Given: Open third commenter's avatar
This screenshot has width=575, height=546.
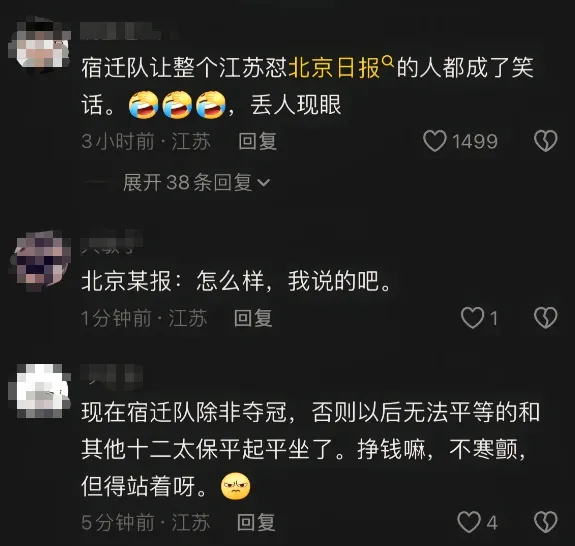Looking at the screenshot, I should click(x=39, y=391).
